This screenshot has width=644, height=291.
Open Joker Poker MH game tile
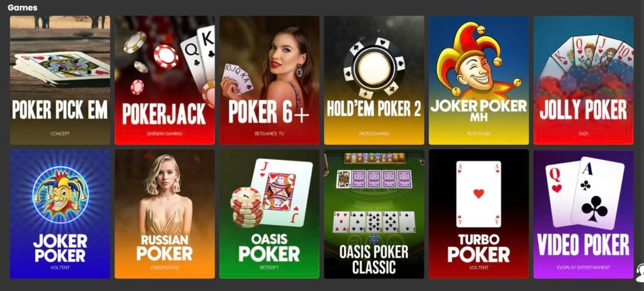tap(479, 80)
